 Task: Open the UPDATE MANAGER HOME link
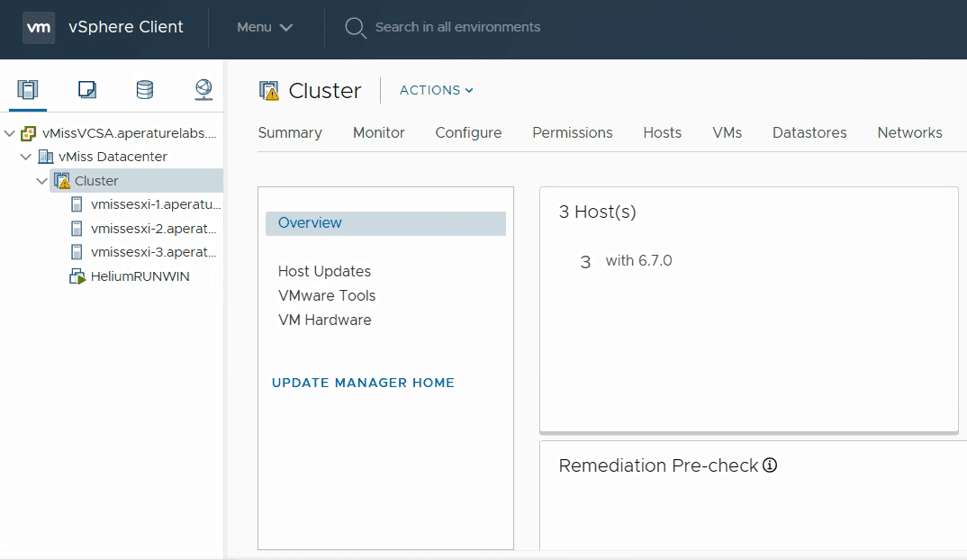(x=363, y=383)
